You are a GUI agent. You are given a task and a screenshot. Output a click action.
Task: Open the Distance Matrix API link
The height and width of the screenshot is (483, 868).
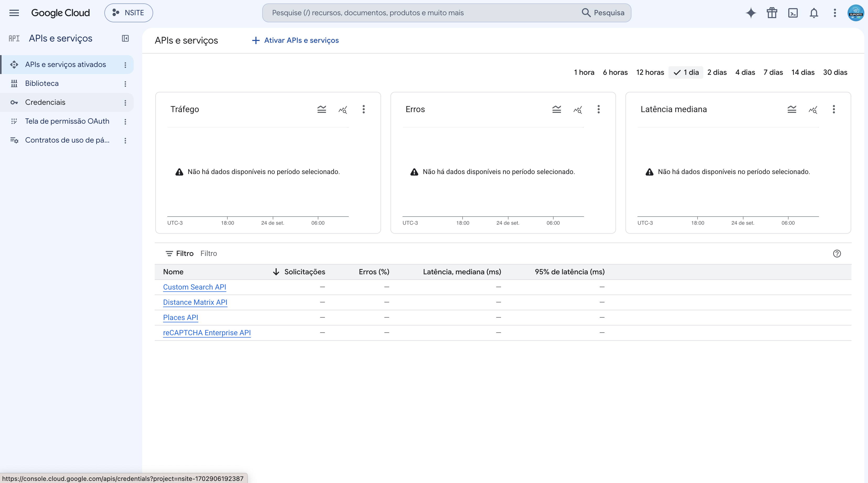[x=195, y=302]
